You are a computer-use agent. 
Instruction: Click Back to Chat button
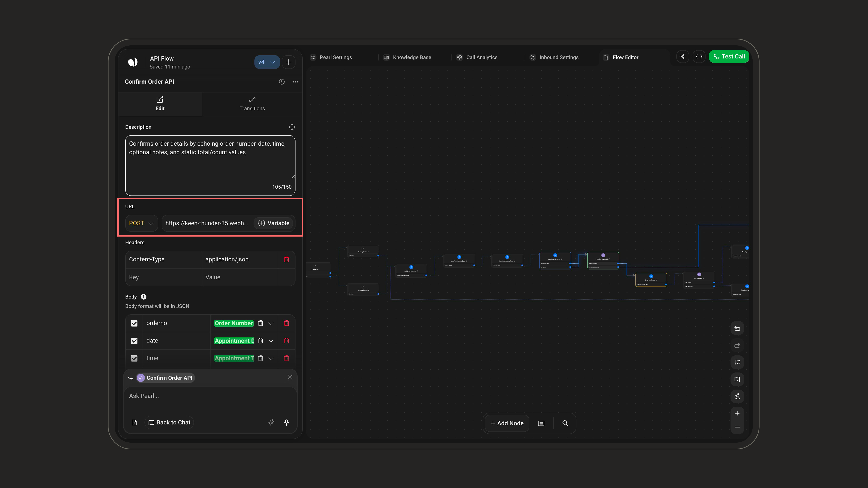[x=170, y=423]
